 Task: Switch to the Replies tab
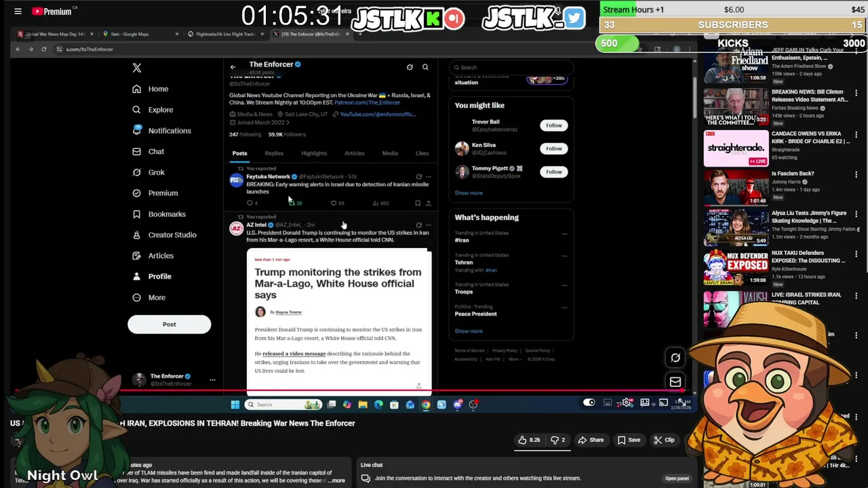coord(274,153)
